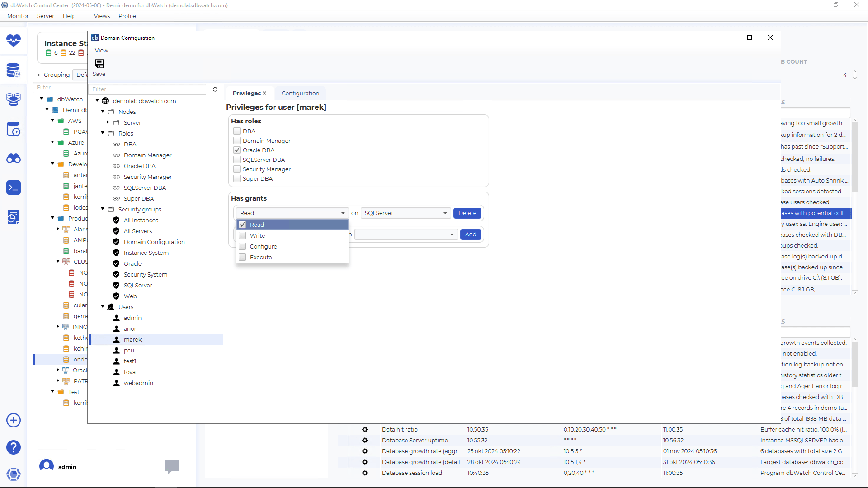The width and height of the screenshot is (868, 488).
Task: Enable the Domain Manager role checkbox
Action: pyautogui.click(x=237, y=141)
